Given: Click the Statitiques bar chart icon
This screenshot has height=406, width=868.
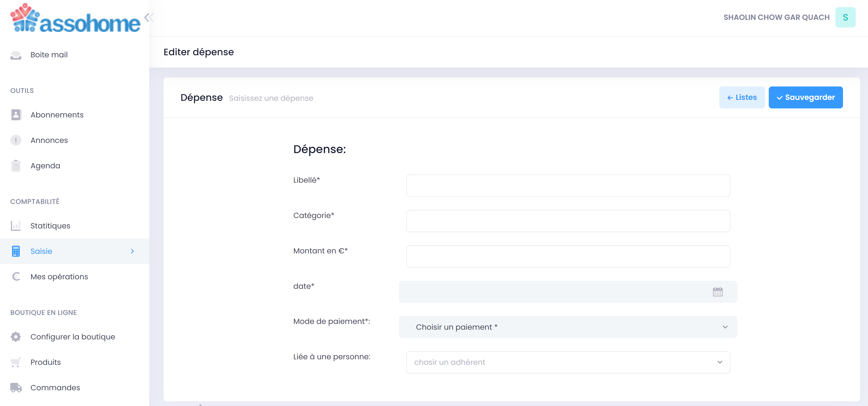Looking at the screenshot, I should pyautogui.click(x=15, y=226).
